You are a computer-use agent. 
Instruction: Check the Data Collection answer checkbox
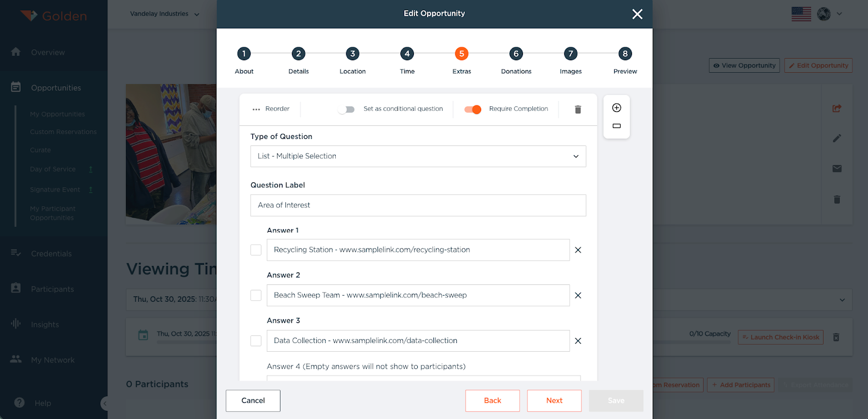[256, 341]
